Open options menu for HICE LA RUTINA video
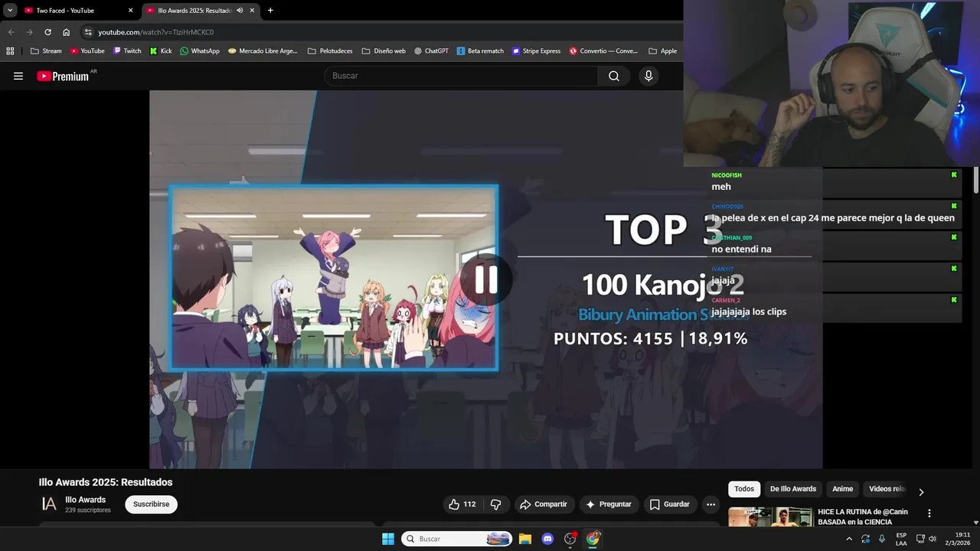Image resolution: width=980 pixels, height=551 pixels. (x=929, y=514)
